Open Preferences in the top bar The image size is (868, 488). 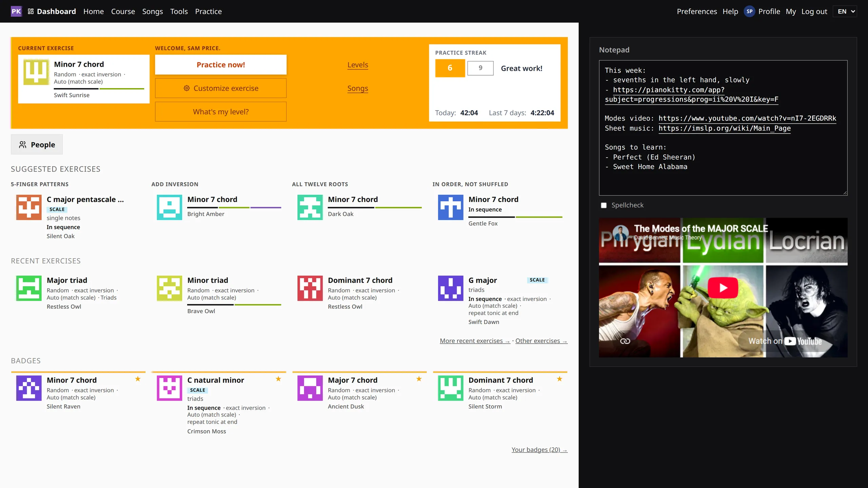[x=697, y=11]
